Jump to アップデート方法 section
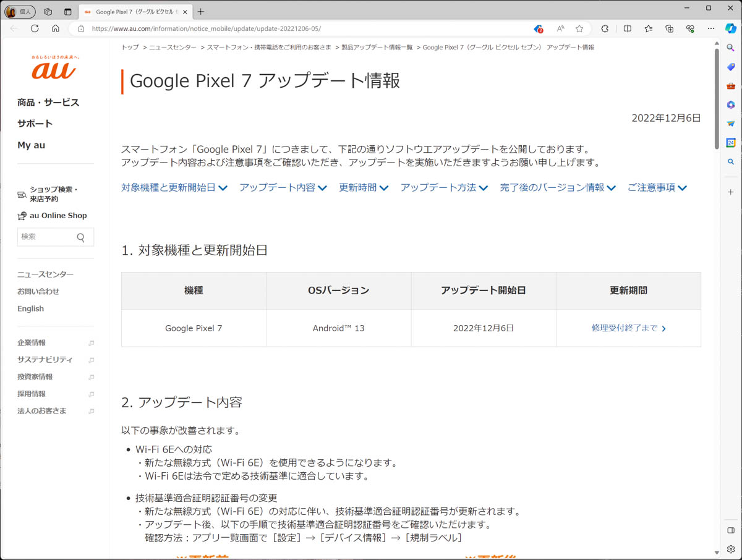The width and height of the screenshot is (742, 560). click(444, 187)
